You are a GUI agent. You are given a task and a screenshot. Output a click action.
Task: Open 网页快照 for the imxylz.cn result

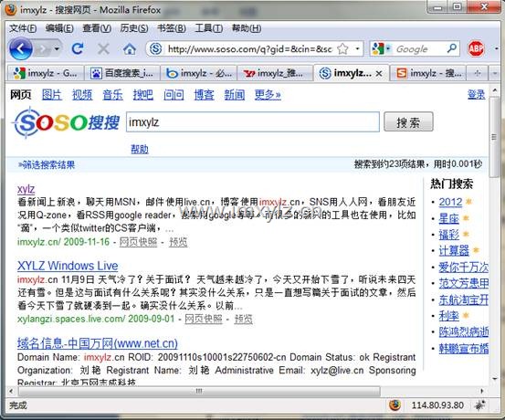click(138, 242)
